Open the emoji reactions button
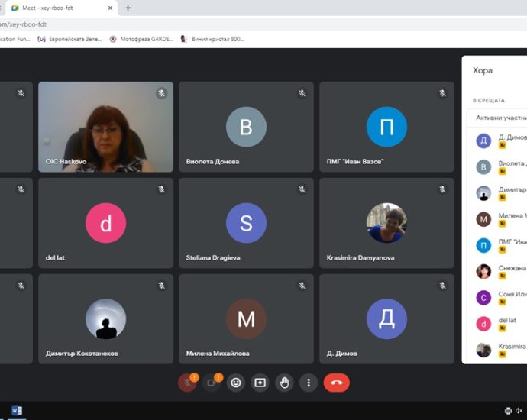Viewport: 527px width, 420px height. (235, 383)
